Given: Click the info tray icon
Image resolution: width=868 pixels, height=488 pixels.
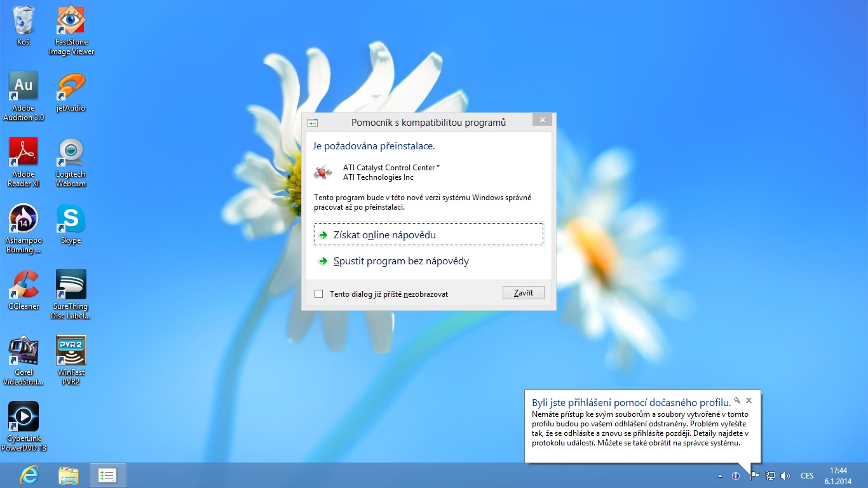Looking at the screenshot, I should (x=736, y=476).
